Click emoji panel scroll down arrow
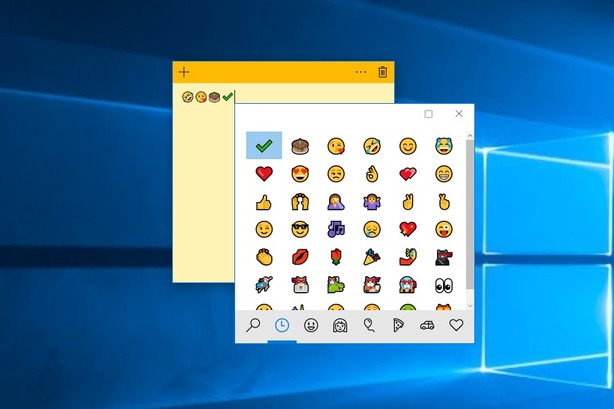 click(x=470, y=306)
